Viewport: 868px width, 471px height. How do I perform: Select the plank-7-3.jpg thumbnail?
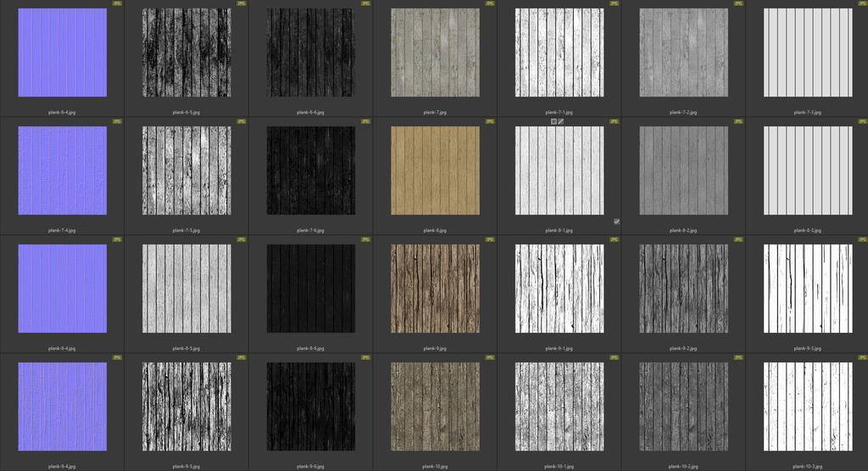(807, 53)
